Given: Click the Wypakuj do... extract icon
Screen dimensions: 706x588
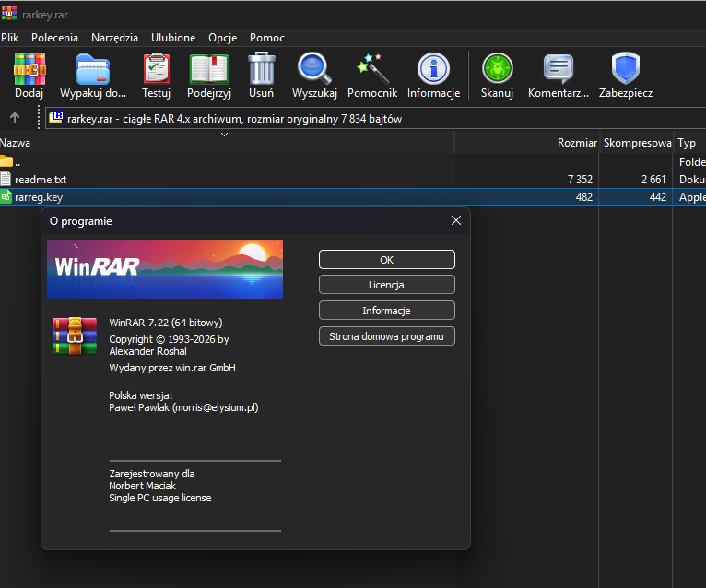Looking at the screenshot, I should click(x=93, y=69).
